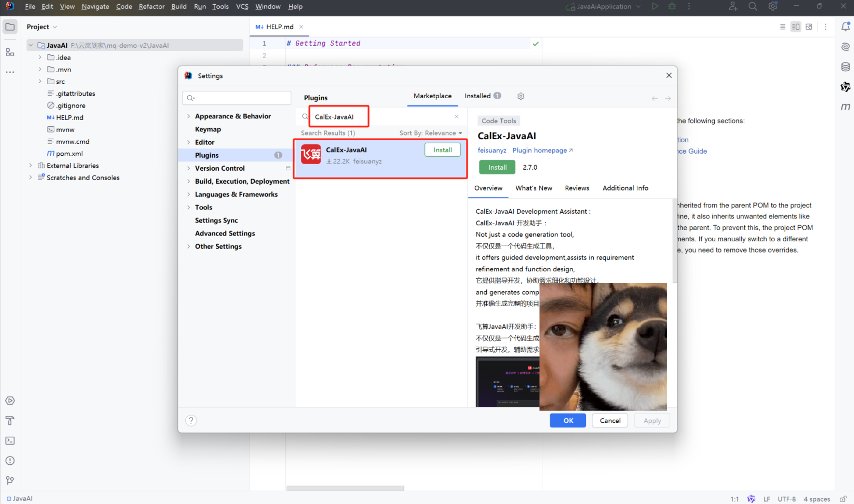Switch the editor to Editor-only view

click(x=782, y=27)
